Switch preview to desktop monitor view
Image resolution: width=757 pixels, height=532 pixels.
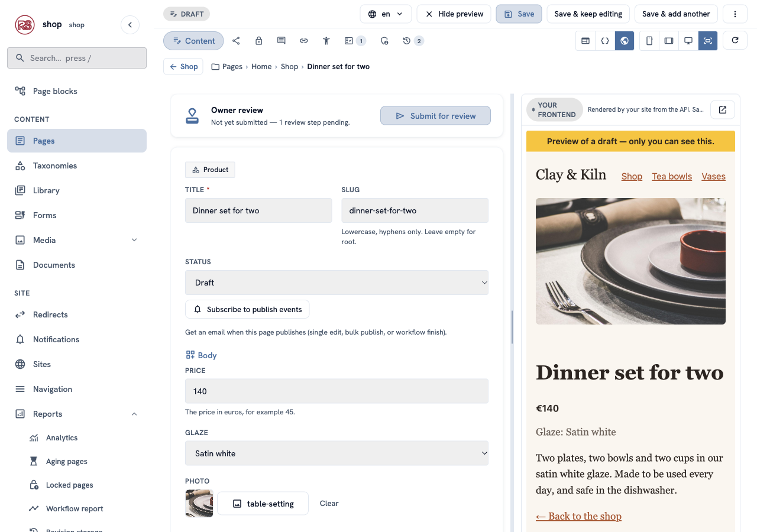[688, 41]
